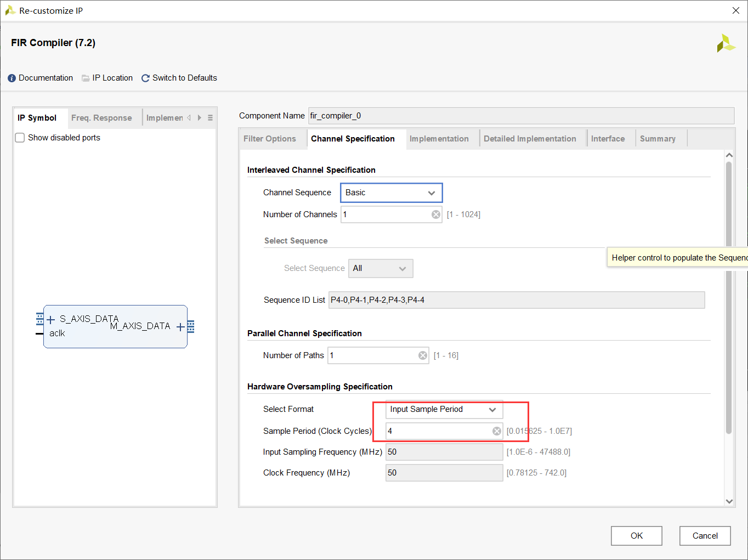Clear the Number of Channels field
Viewport: 748px width, 560px height.
click(435, 214)
